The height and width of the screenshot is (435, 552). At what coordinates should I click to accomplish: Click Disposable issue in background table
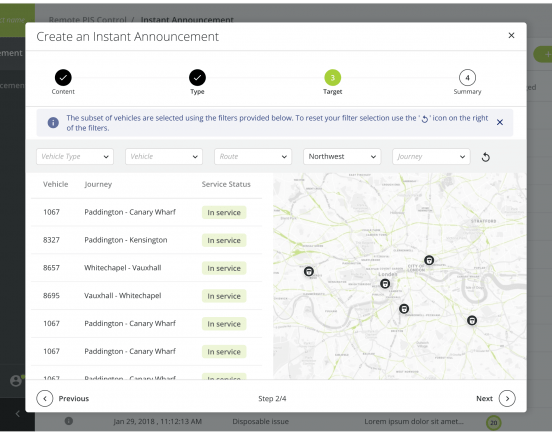click(261, 421)
